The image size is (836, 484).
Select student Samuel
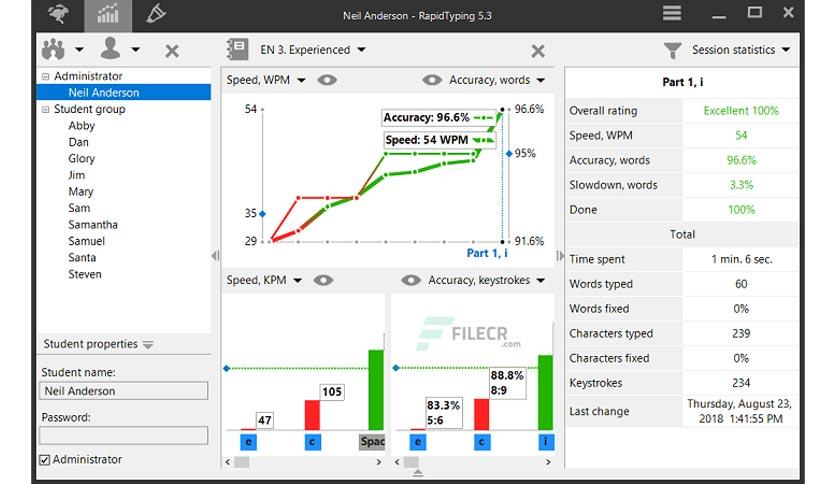click(86, 241)
